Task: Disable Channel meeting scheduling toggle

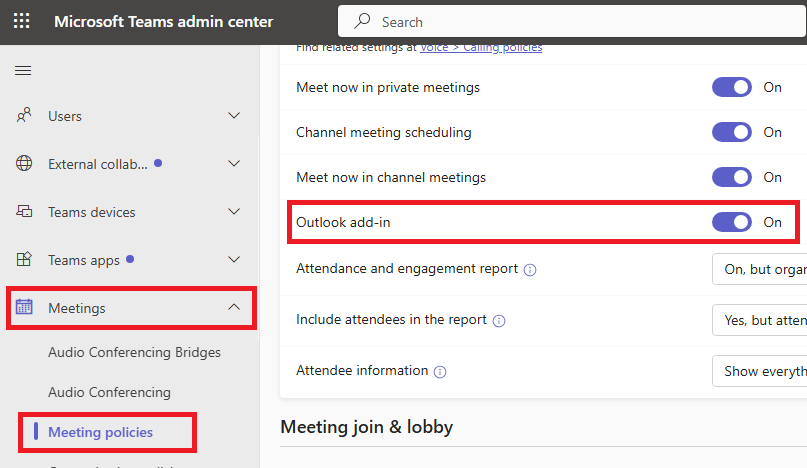Action: click(x=731, y=132)
